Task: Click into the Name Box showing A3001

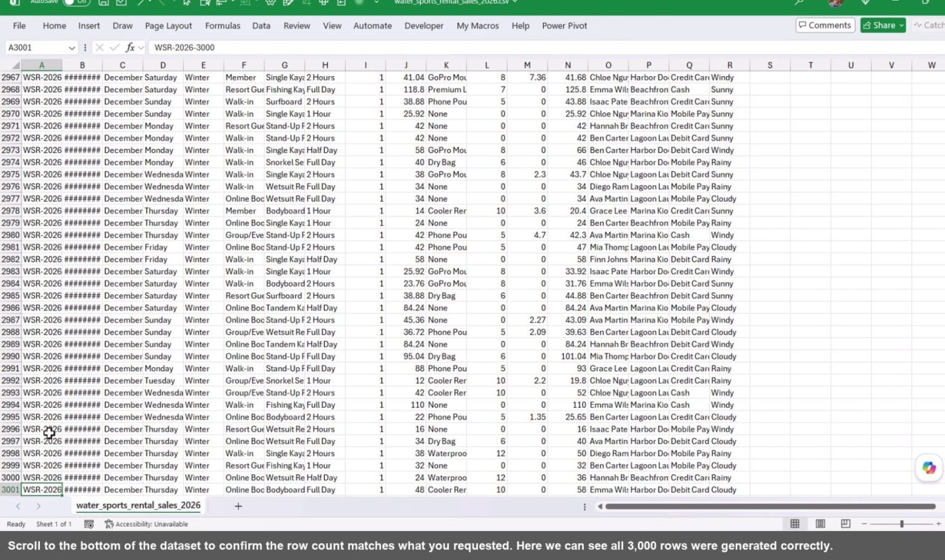Action: [36, 47]
